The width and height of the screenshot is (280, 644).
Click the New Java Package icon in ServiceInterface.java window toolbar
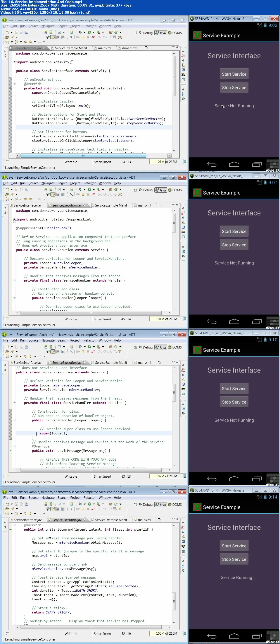tap(111, 32)
